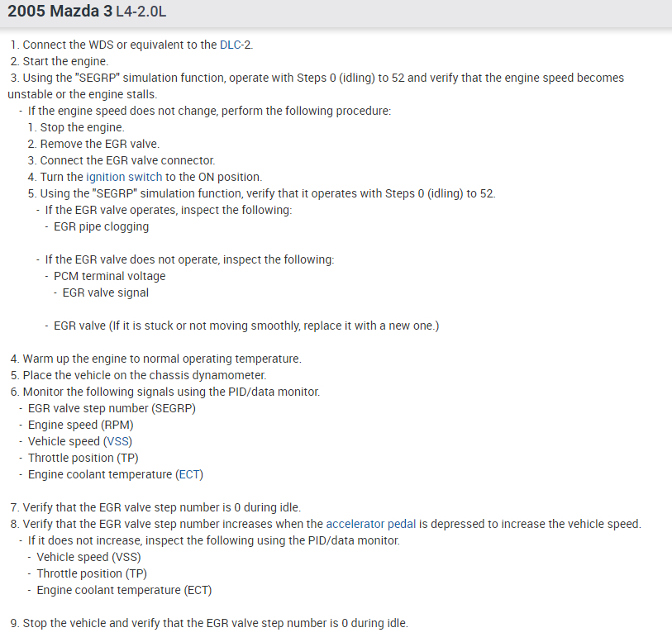Click the 'Stop the engine' sub-step

pos(82,127)
